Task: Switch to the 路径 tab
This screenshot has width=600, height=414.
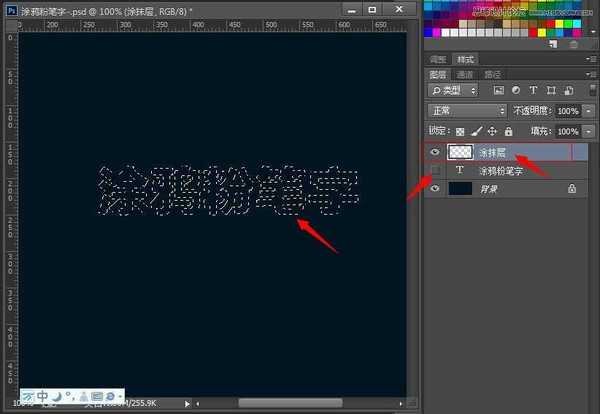Action: [x=492, y=75]
